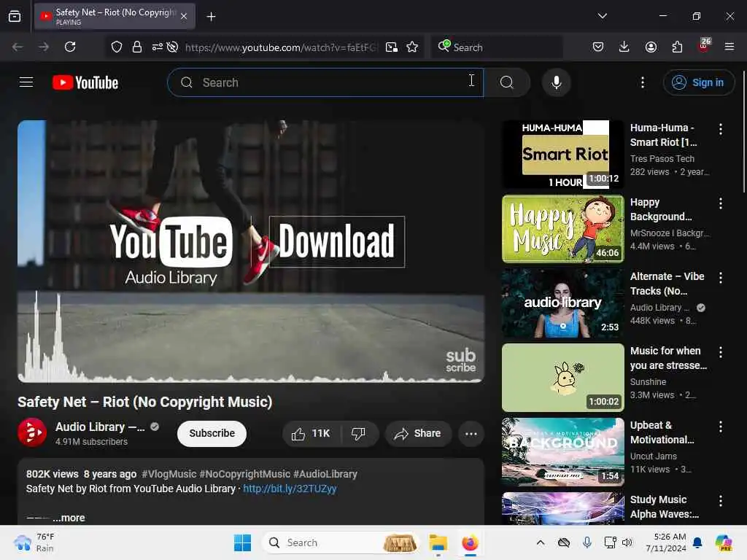The image size is (747, 560).
Task: Go forward to the next page
Action: tap(44, 47)
